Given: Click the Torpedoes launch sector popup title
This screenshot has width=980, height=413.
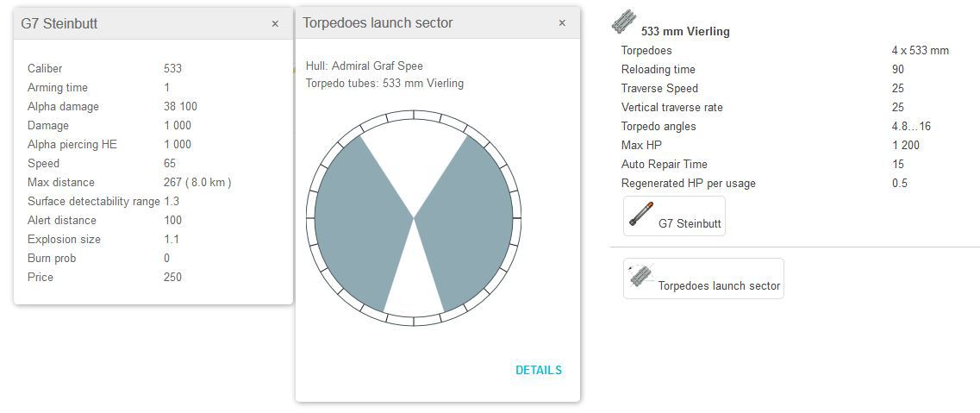Looking at the screenshot, I should coord(378,23).
